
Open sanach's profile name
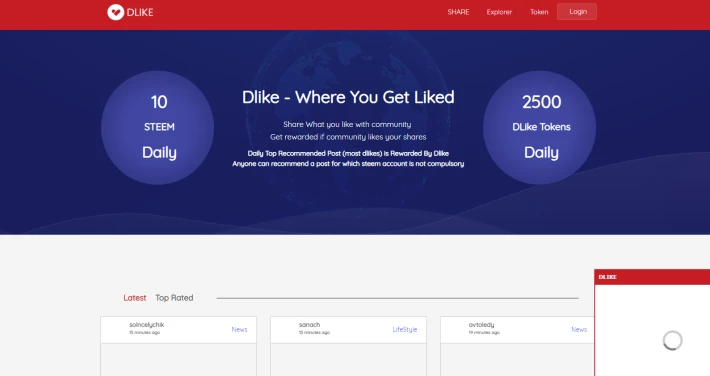click(x=309, y=324)
